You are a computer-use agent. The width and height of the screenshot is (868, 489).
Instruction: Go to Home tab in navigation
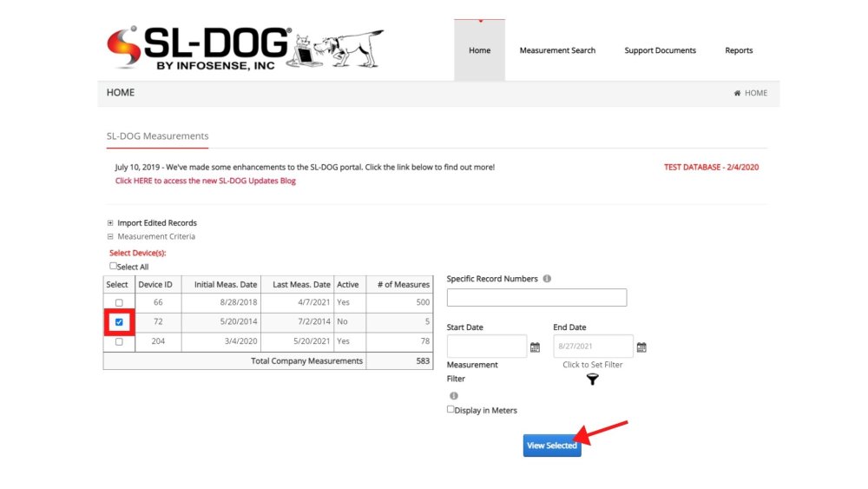coord(479,50)
